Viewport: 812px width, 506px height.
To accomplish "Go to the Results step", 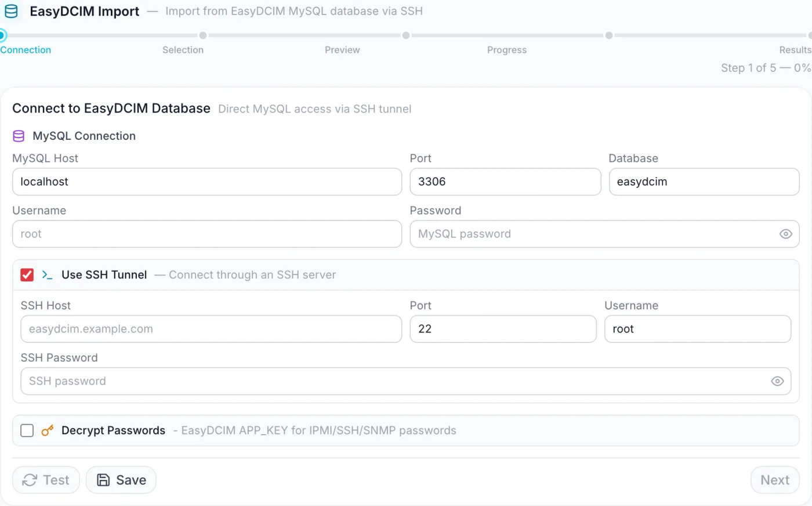I will [x=795, y=50].
